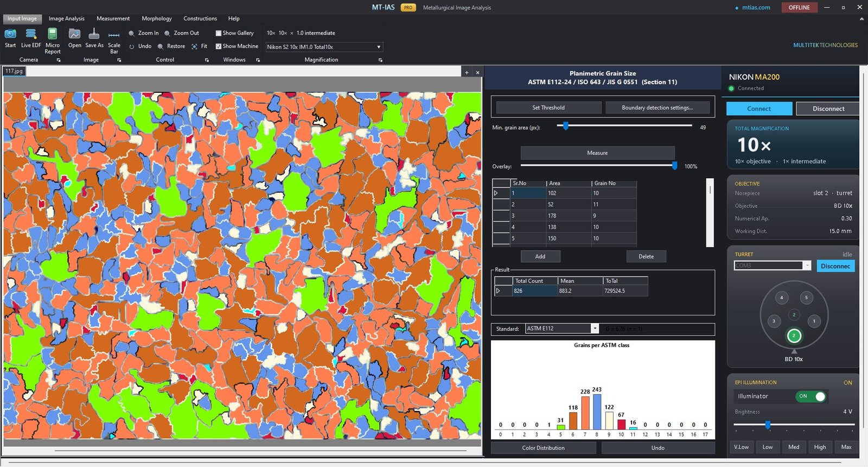
Task: Collapse the ribbon with top-right arrow
Action: coord(861,18)
